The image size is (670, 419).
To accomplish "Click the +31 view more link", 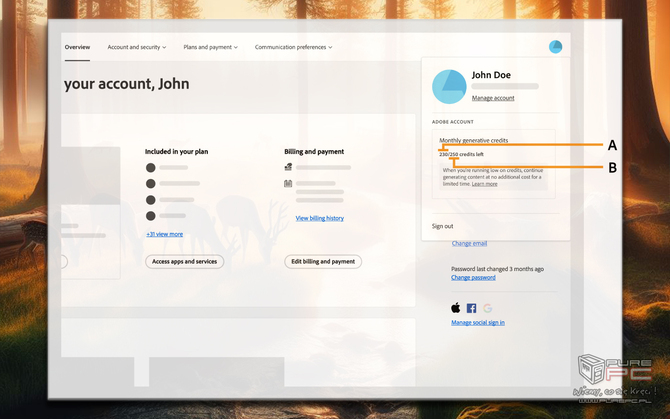I will coord(164,234).
